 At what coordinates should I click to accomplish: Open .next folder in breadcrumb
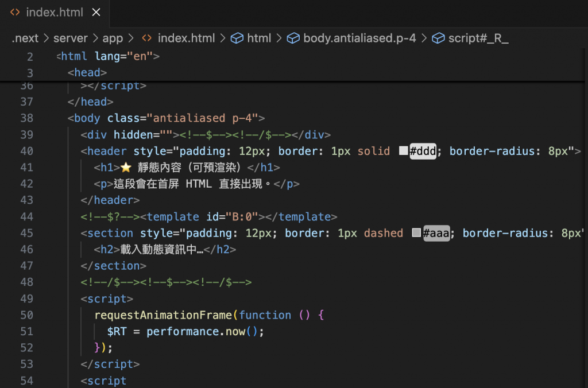pyautogui.click(x=25, y=38)
